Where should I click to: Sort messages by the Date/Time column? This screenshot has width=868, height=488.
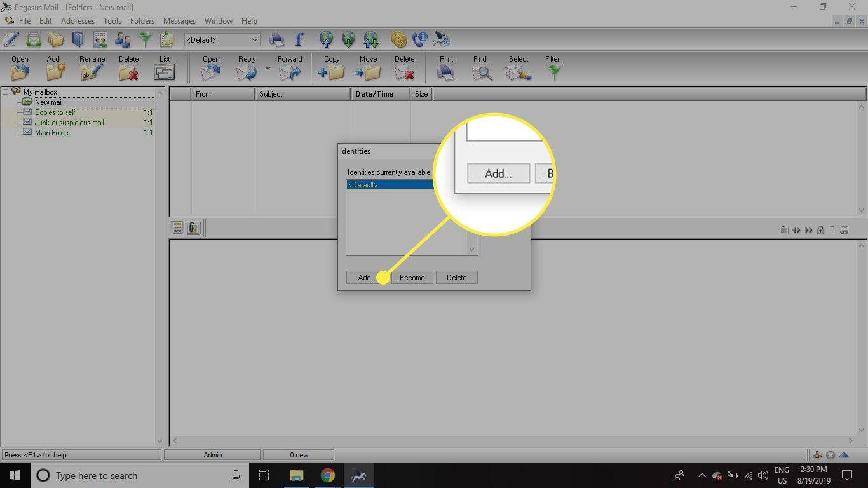[x=381, y=94]
